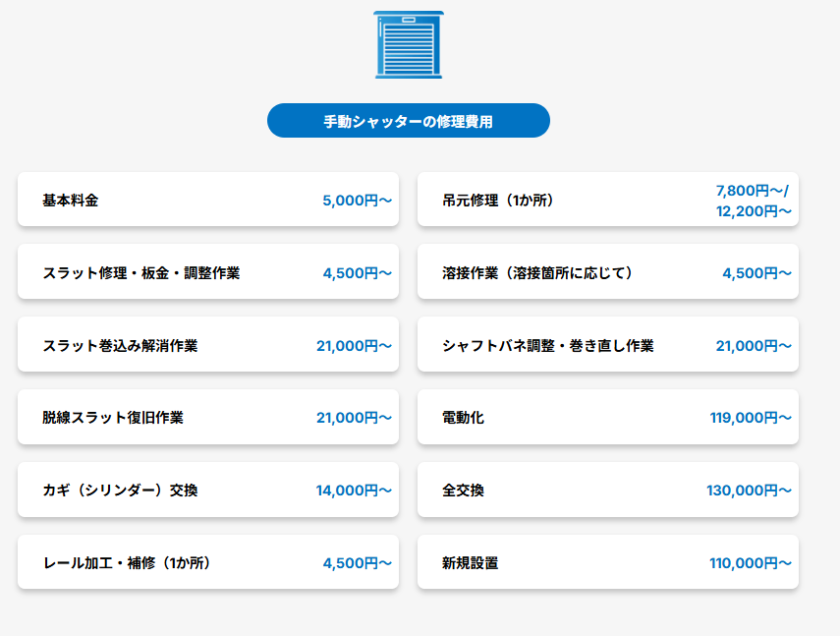Click the 5,000円～ price
This screenshot has height=636, width=840.
358,201
